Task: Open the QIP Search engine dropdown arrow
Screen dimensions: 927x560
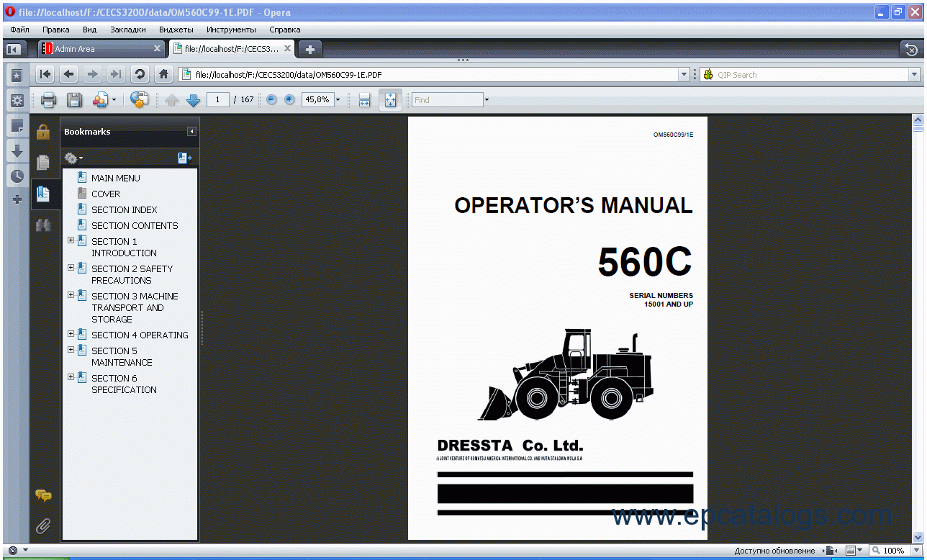Action: click(914, 74)
